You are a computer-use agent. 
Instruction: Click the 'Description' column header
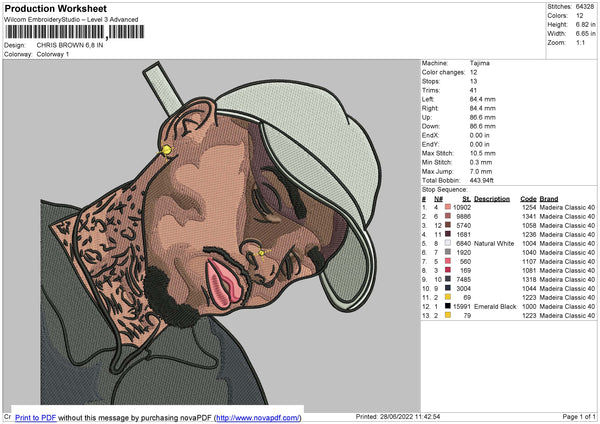click(492, 199)
